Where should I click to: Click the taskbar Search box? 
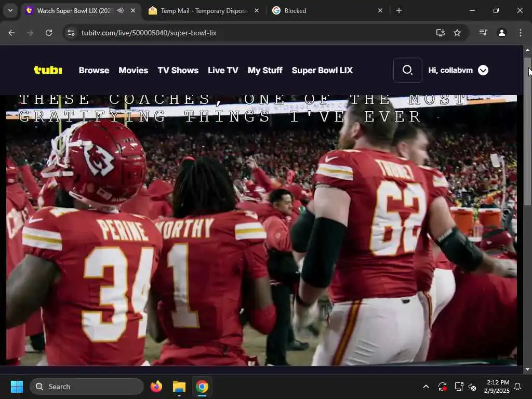[x=87, y=387]
